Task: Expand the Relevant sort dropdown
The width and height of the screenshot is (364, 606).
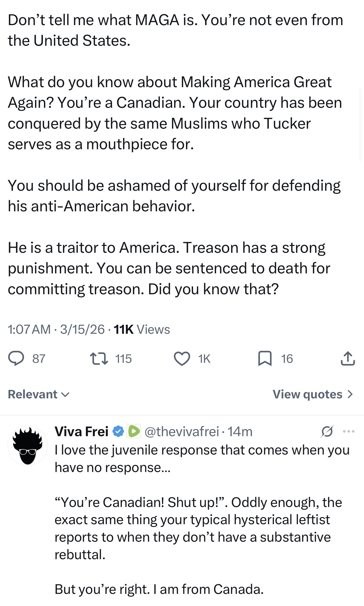Action: tap(39, 394)
